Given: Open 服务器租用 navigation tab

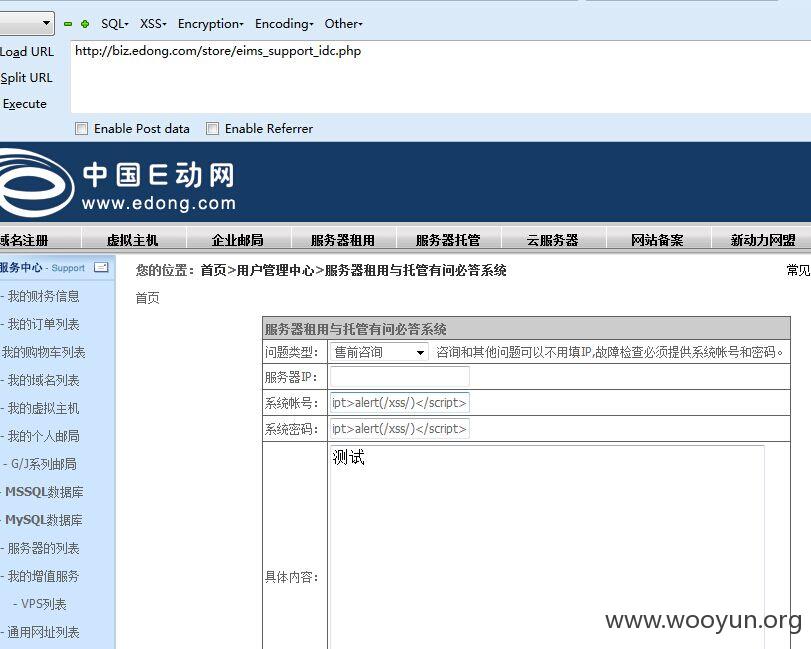Looking at the screenshot, I should (342, 240).
